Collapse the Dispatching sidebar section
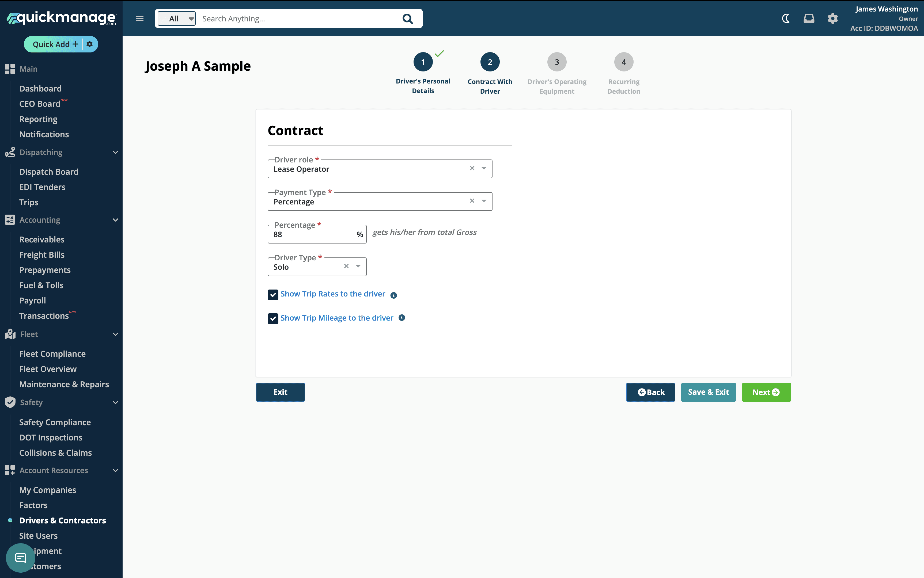The width and height of the screenshot is (924, 578). pyautogui.click(x=115, y=152)
